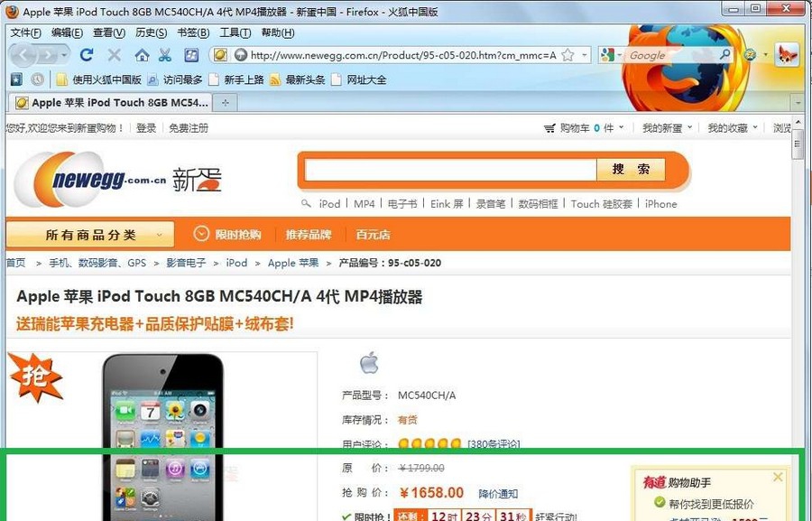This screenshot has height=521, width=812.
Task: Click the 降价通知 price alert link
Action: tap(499, 493)
